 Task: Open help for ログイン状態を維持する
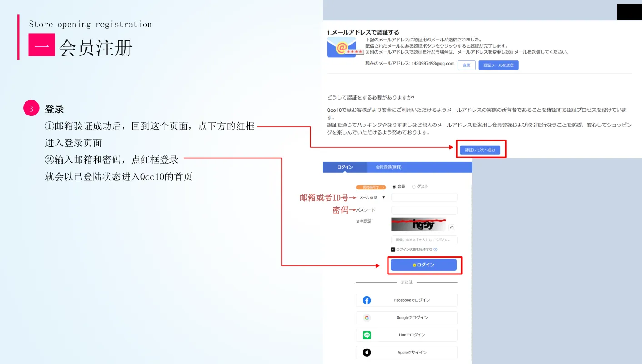[x=435, y=249]
